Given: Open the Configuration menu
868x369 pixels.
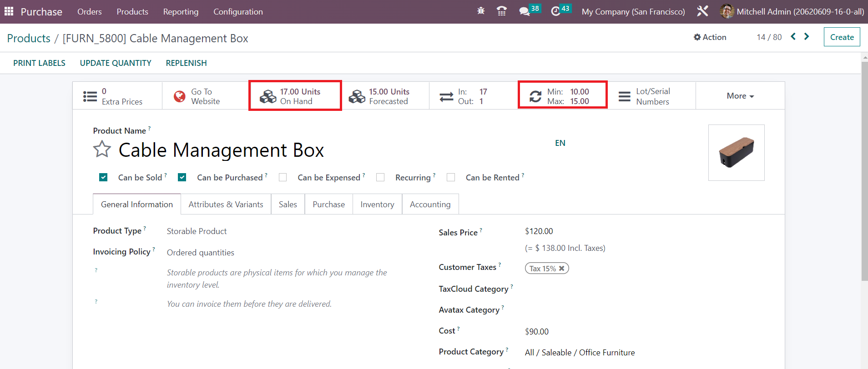Looking at the screenshot, I should [x=238, y=12].
